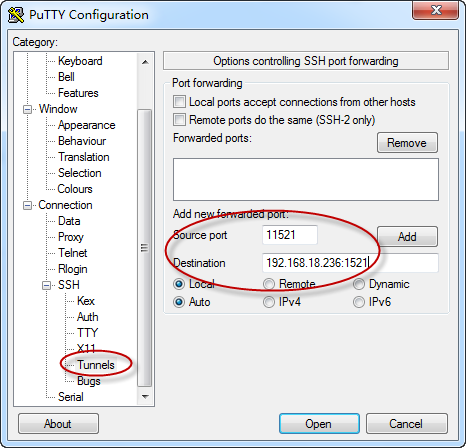
Task: Open the Tunnels category
Action: [96, 365]
